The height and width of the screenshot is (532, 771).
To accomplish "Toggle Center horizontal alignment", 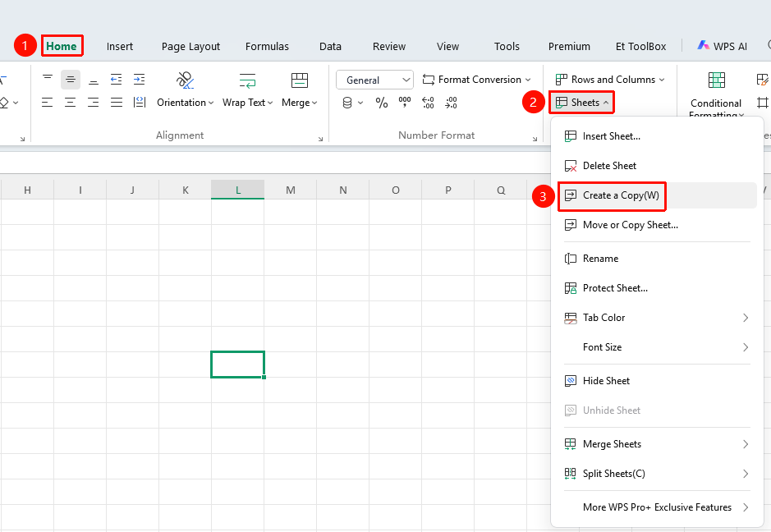I will (71, 103).
